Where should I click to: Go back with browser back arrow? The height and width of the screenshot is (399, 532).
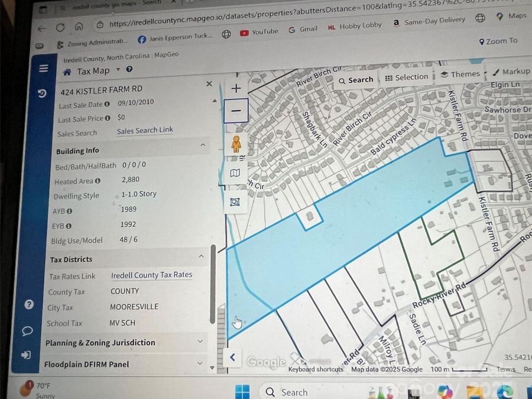point(42,29)
